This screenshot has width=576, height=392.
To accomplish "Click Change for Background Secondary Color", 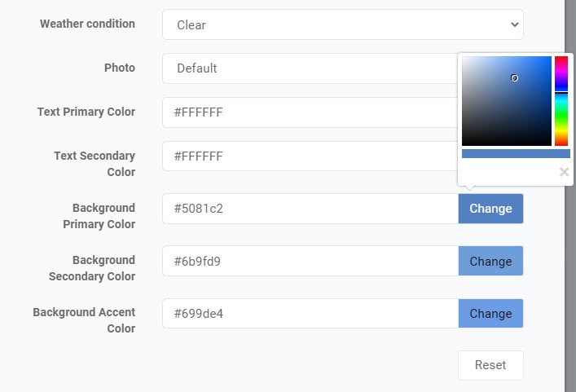I will 490,262.
